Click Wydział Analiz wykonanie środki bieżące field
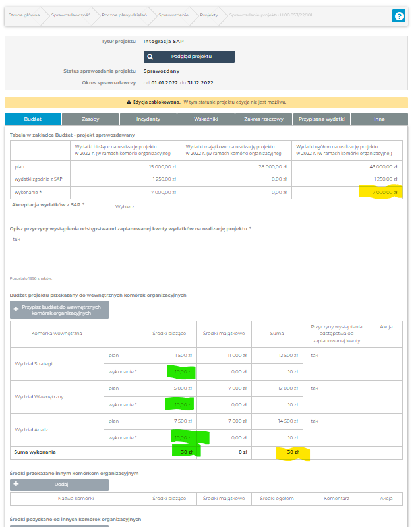 tap(170, 437)
